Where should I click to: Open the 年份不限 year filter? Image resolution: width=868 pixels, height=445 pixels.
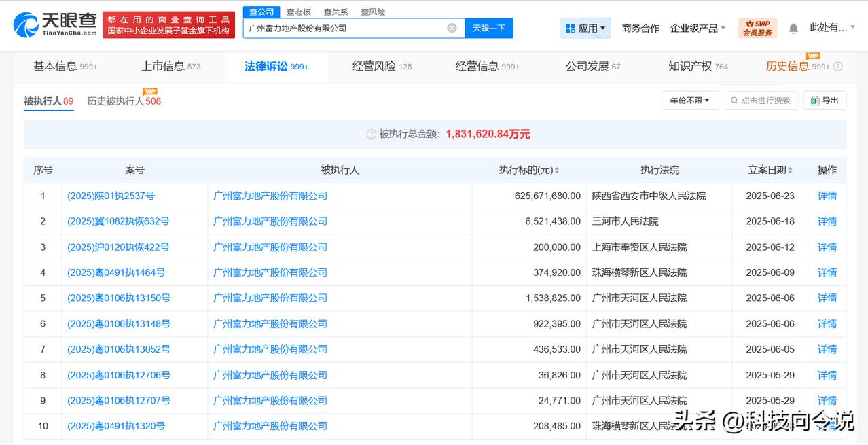(x=690, y=101)
